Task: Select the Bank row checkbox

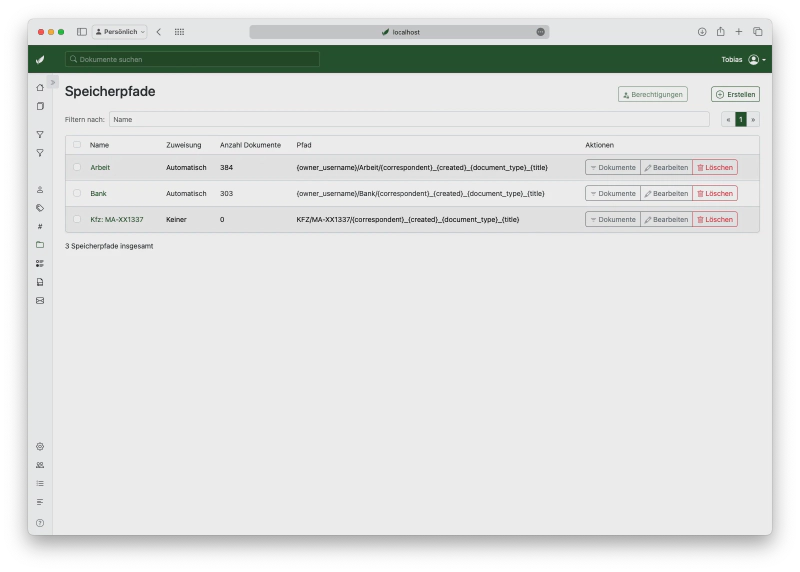Action: click(x=77, y=193)
